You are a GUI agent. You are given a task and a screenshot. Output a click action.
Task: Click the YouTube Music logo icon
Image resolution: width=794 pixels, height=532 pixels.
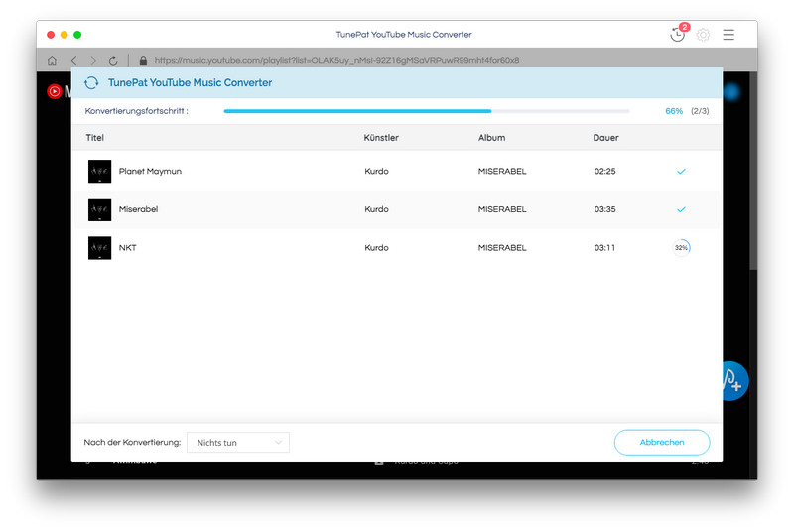pyautogui.click(x=55, y=91)
